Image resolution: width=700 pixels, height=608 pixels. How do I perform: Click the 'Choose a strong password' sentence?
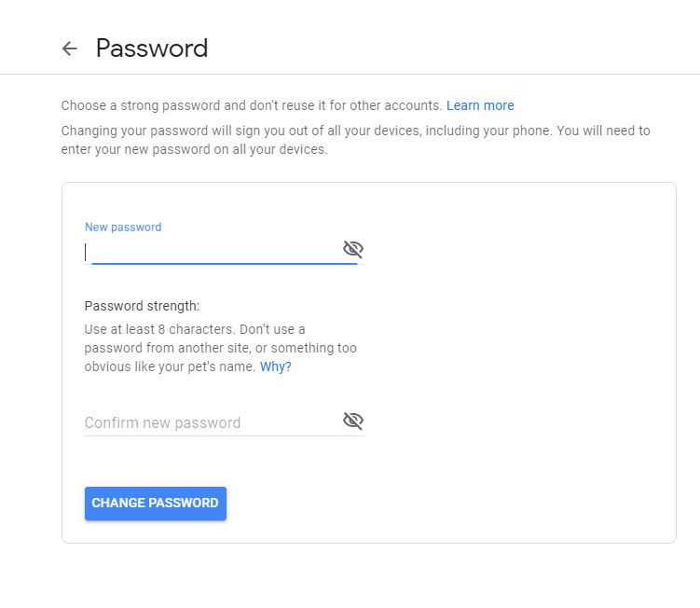tap(252, 105)
